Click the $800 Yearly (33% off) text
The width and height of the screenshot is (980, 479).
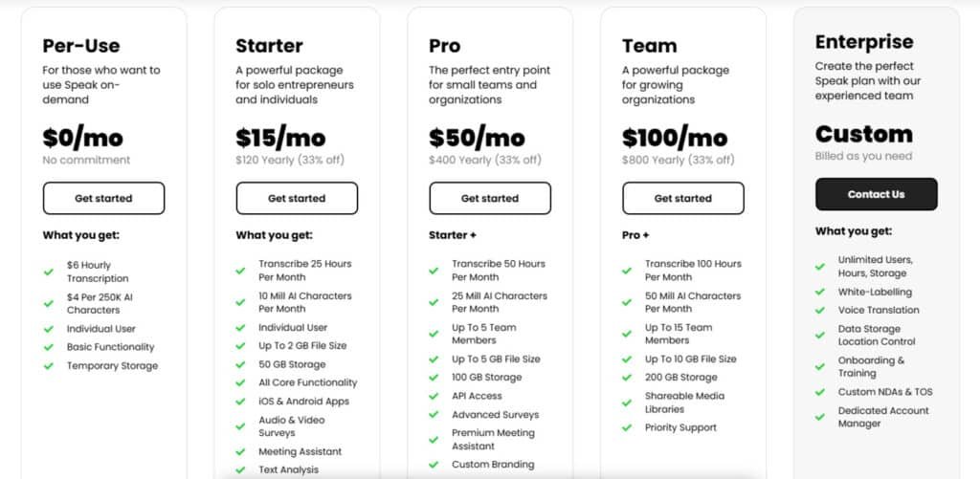point(678,160)
